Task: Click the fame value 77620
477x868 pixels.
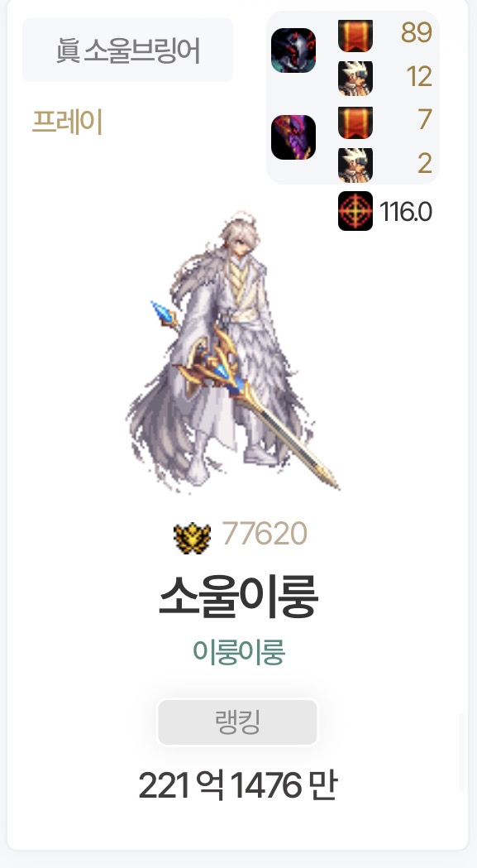Action: tap(265, 535)
